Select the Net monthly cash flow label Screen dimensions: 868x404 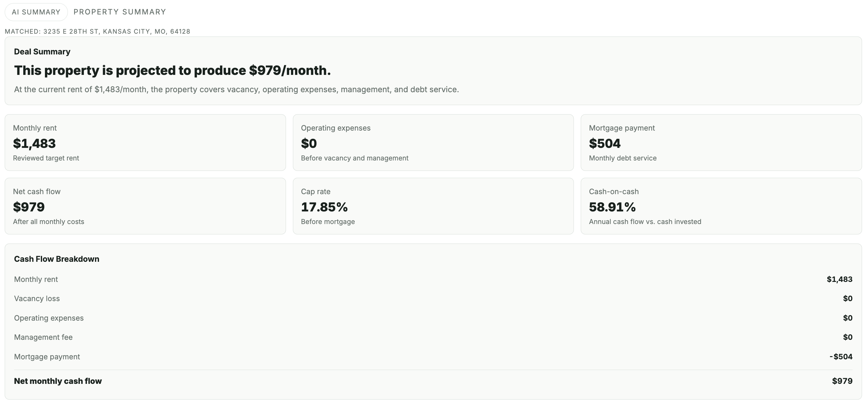(58, 381)
